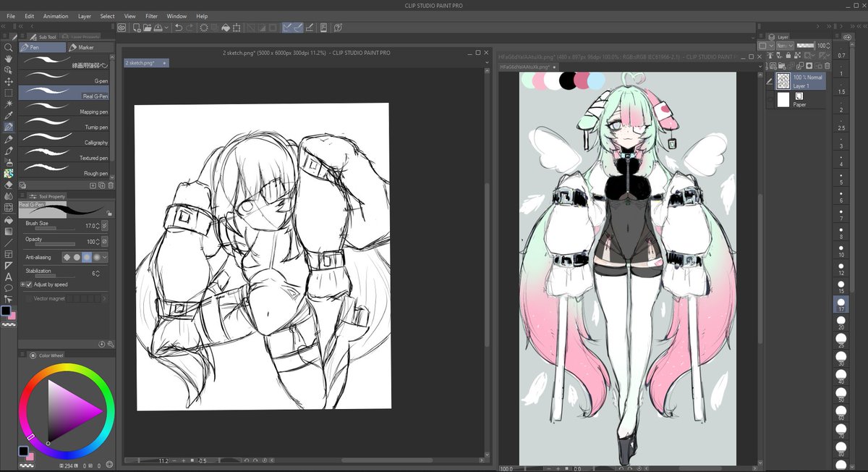Open the smartphone connect icon

point(323,28)
